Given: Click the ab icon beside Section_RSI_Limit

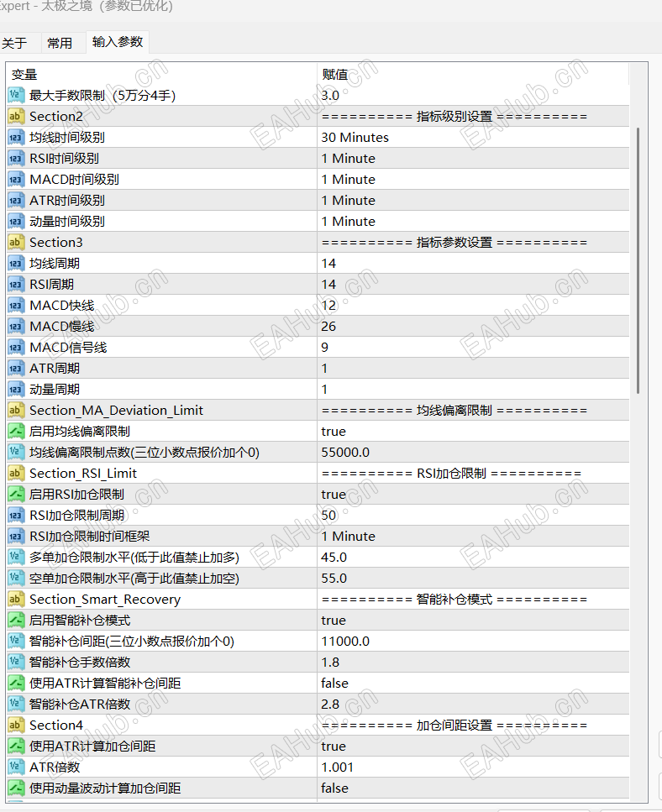Looking at the screenshot, I should tap(16, 473).
